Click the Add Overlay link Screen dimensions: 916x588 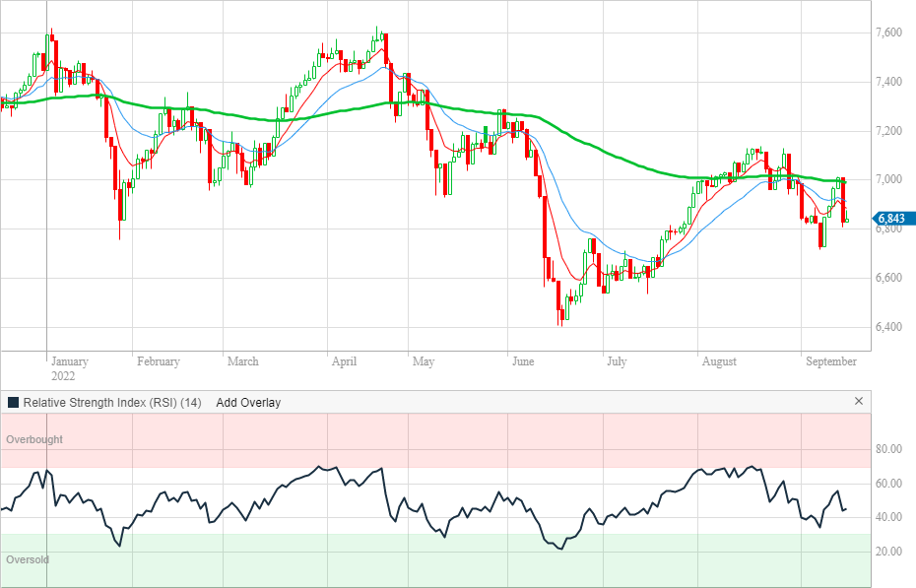tap(248, 403)
